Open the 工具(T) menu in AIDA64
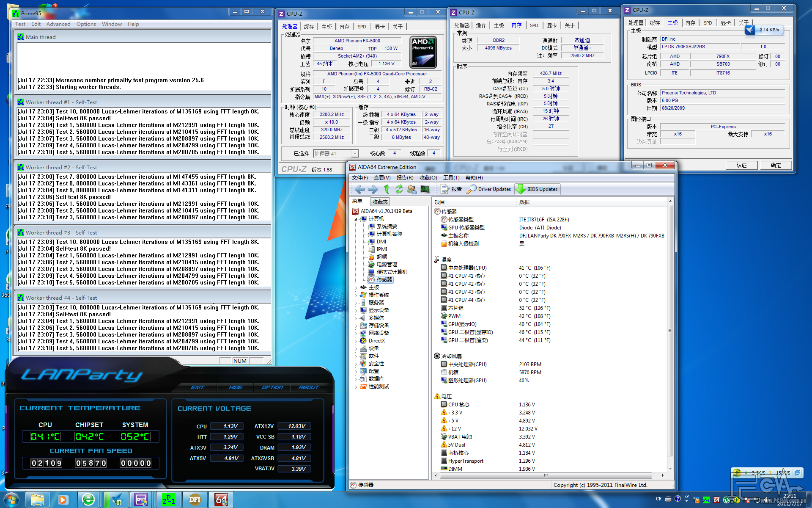Image resolution: width=812 pixels, height=508 pixels. 451,178
